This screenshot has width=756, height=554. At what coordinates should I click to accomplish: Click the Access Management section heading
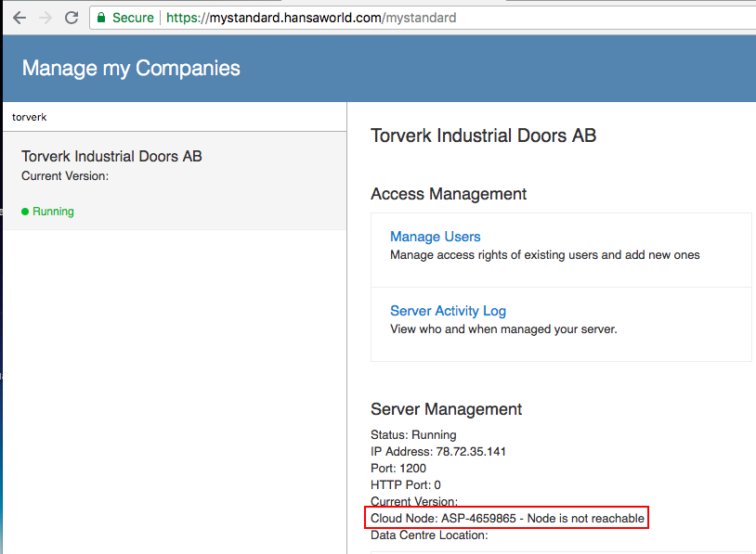(x=449, y=194)
